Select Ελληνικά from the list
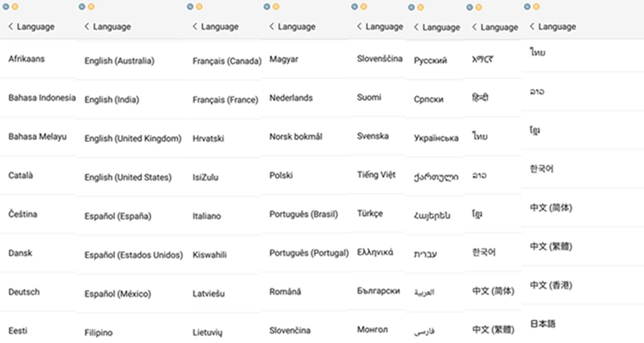This screenshot has height=343, width=644. coord(375,252)
